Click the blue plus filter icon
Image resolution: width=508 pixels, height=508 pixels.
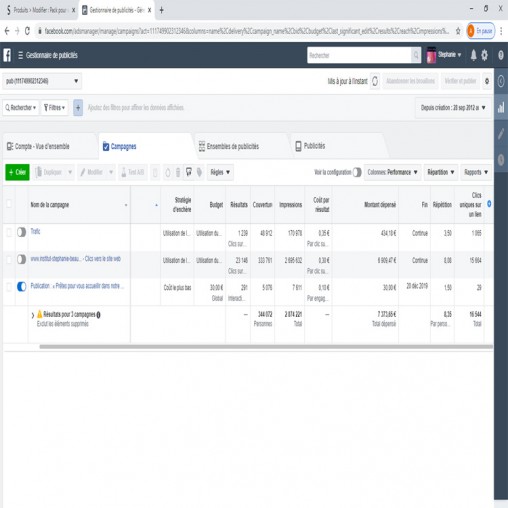tap(78, 108)
